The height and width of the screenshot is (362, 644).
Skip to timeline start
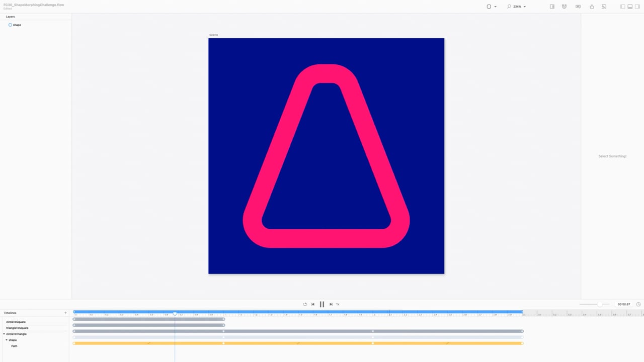click(313, 304)
